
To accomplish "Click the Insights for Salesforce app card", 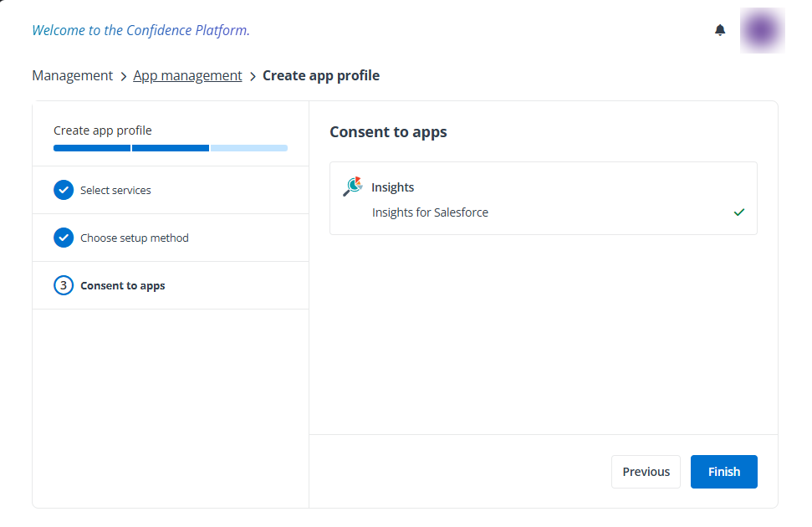I will [x=544, y=198].
